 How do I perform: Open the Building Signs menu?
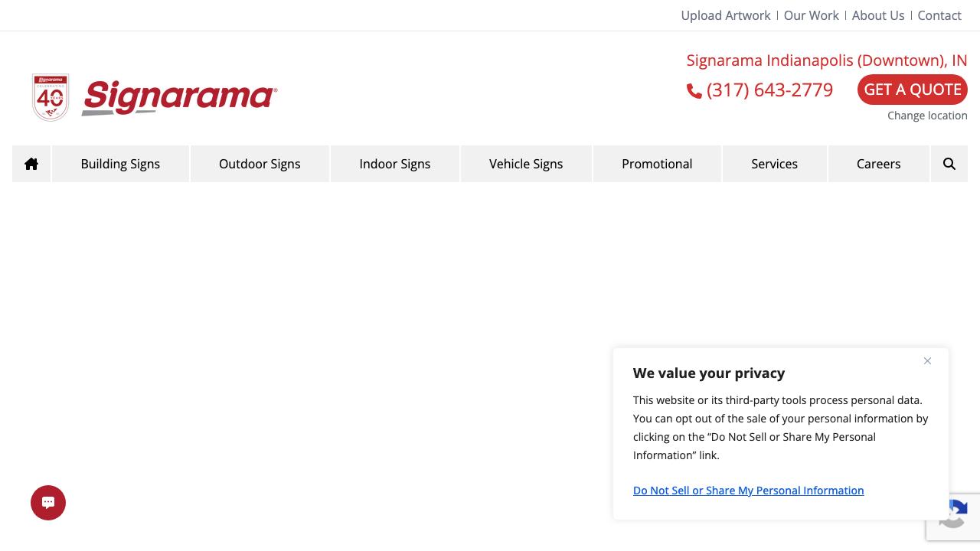tap(120, 164)
